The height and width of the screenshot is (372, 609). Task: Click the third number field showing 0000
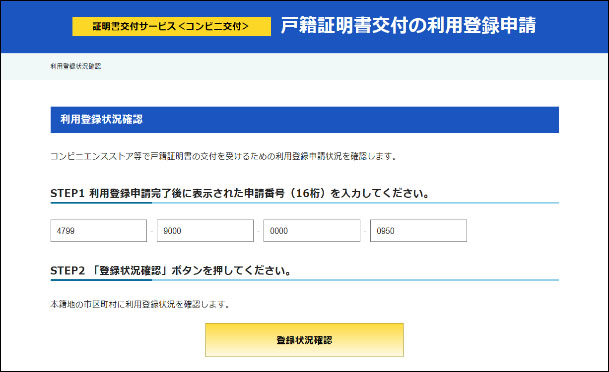click(312, 231)
